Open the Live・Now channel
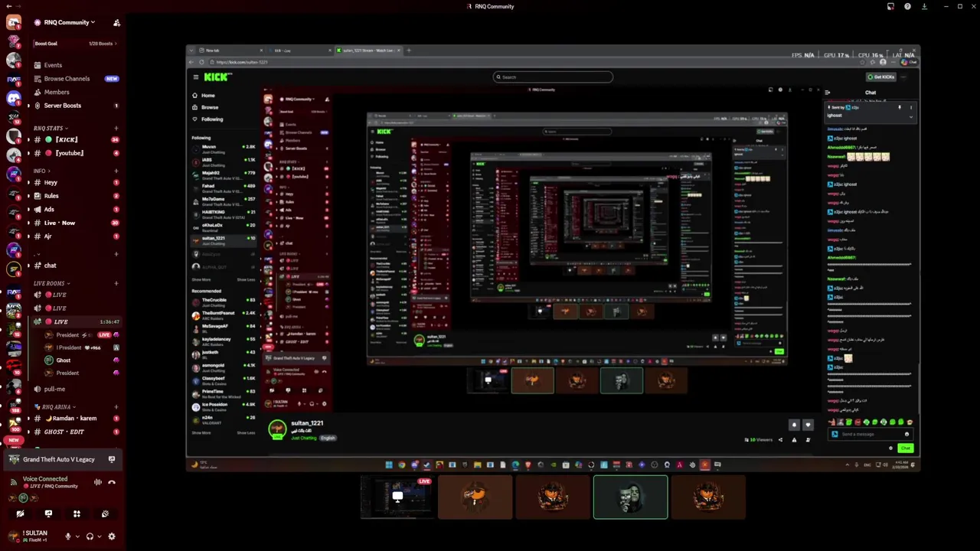 (x=75, y=223)
